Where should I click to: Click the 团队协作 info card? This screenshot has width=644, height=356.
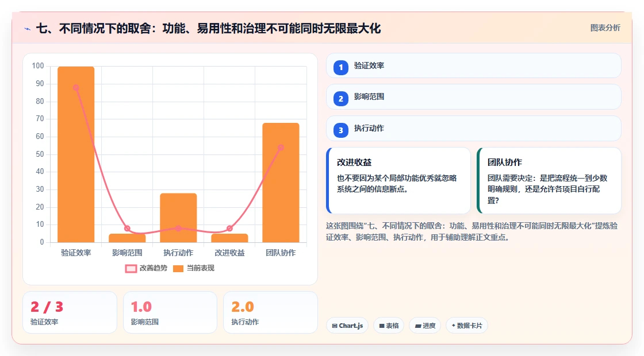point(549,180)
